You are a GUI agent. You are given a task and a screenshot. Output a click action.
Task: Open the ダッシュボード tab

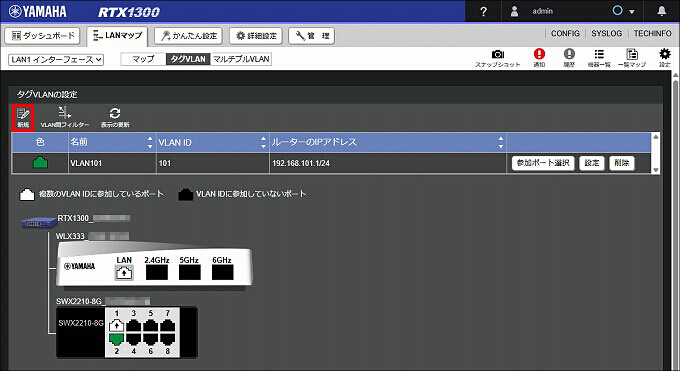click(x=42, y=36)
